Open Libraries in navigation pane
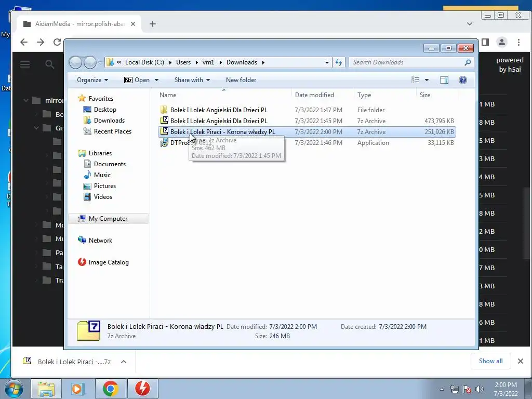Image resolution: width=532 pixels, height=399 pixels. 100,153
